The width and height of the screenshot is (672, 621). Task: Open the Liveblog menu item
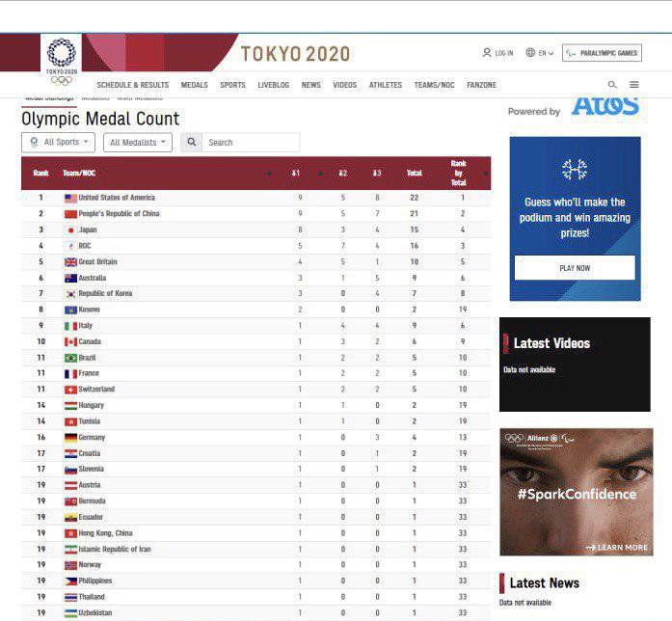click(273, 85)
